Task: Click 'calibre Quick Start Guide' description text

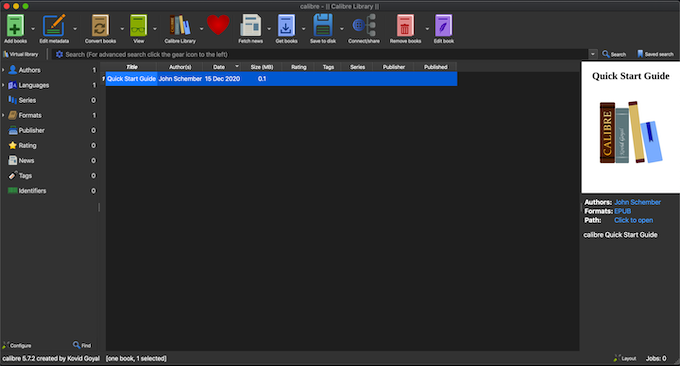Action: click(620, 235)
